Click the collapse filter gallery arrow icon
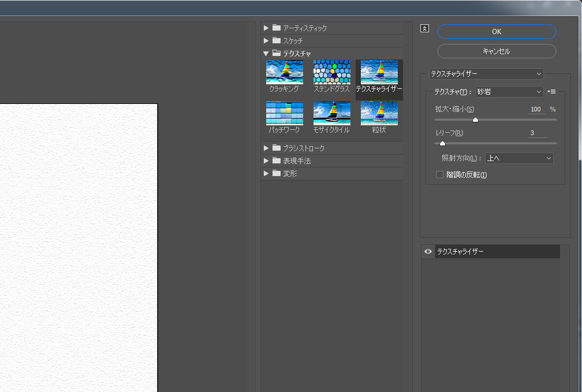 (424, 28)
